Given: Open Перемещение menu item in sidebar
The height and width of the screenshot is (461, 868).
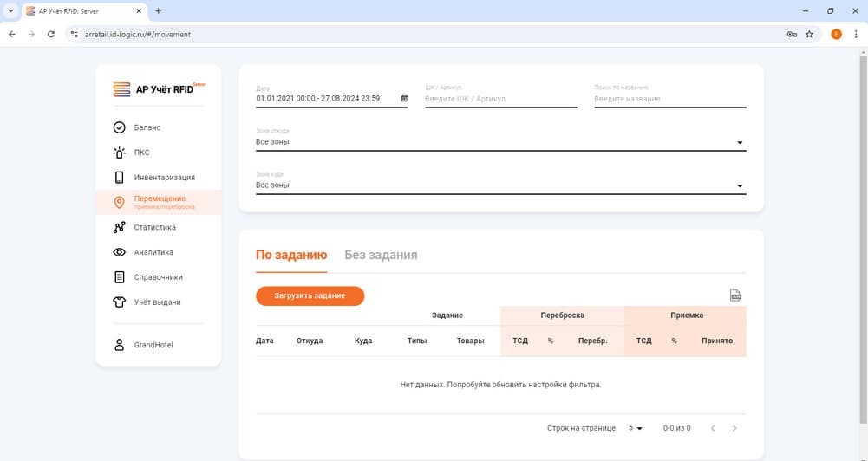Looking at the screenshot, I should pyautogui.click(x=160, y=202).
